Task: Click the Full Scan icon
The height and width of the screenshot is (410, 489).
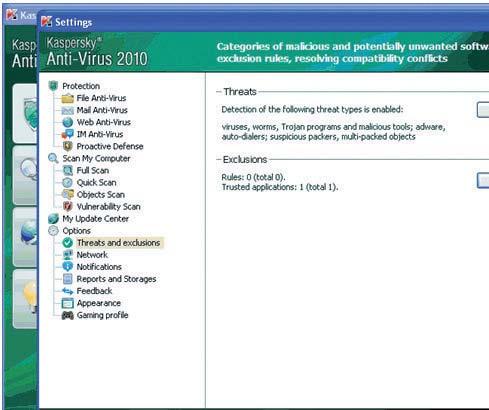Action: pyautogui.click(x=67, y=170)
